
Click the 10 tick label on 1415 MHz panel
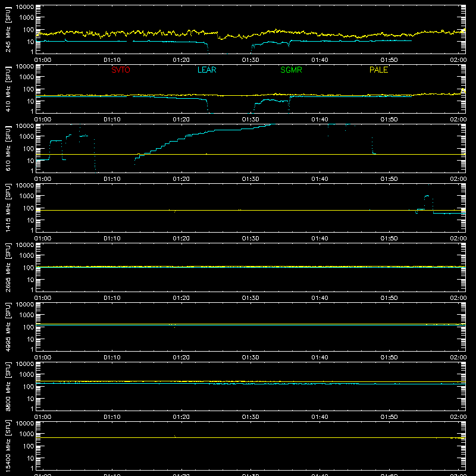(31, 220)
